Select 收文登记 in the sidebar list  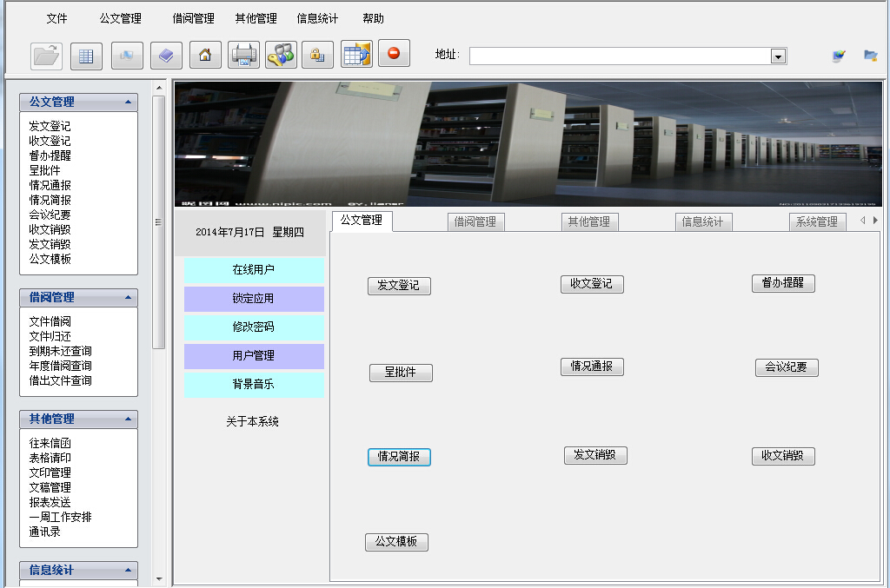50,141
